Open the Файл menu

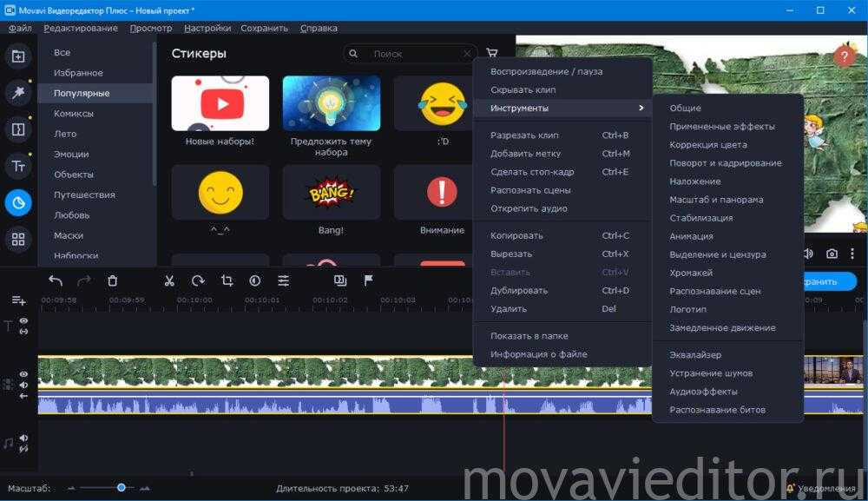(x=20, y=28)
